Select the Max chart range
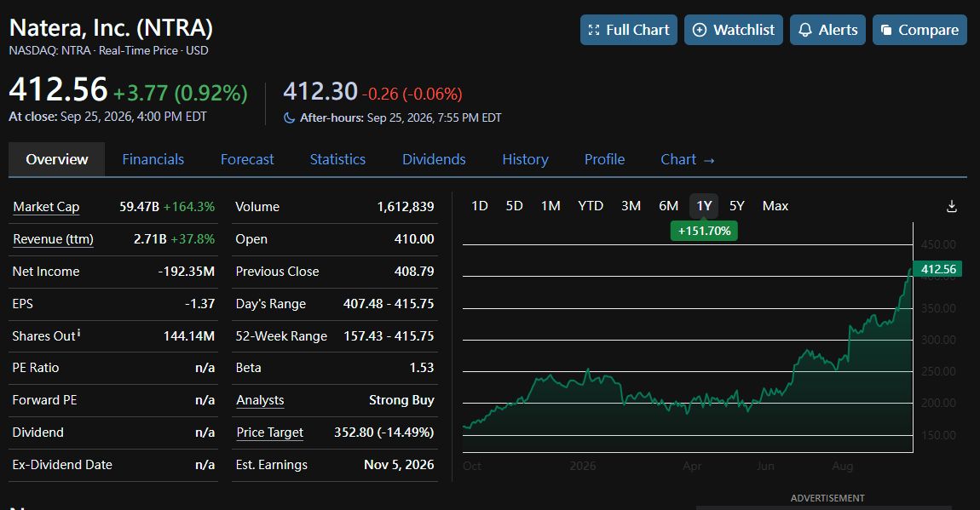 tap(775, 206)
